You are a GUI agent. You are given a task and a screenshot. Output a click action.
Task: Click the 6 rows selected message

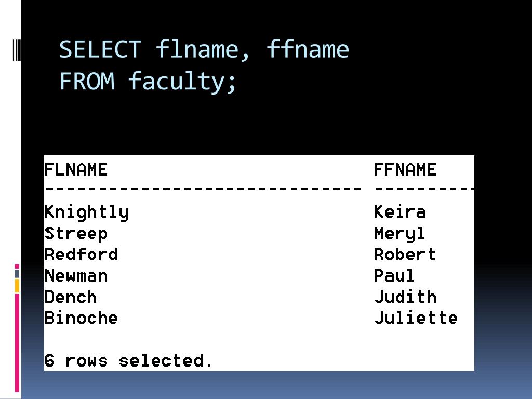tap(128, 361)
